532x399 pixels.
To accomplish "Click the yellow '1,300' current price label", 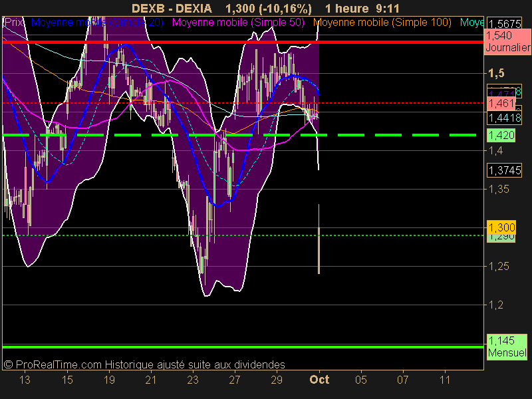I will click(x=501, y=227).
